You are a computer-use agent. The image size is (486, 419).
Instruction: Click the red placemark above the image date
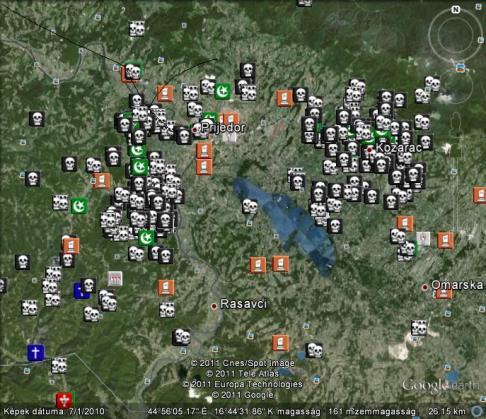[64, 400]
